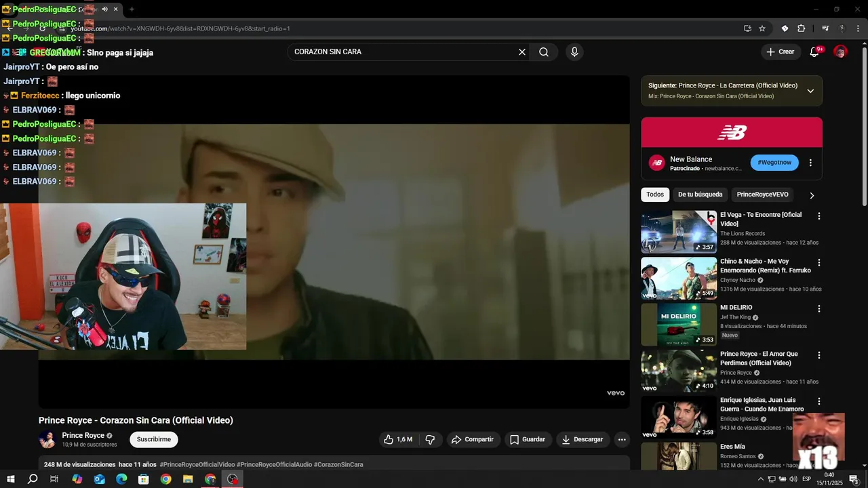
Task: Show more filter chips arrow
Action: click(x=812, y=195)
